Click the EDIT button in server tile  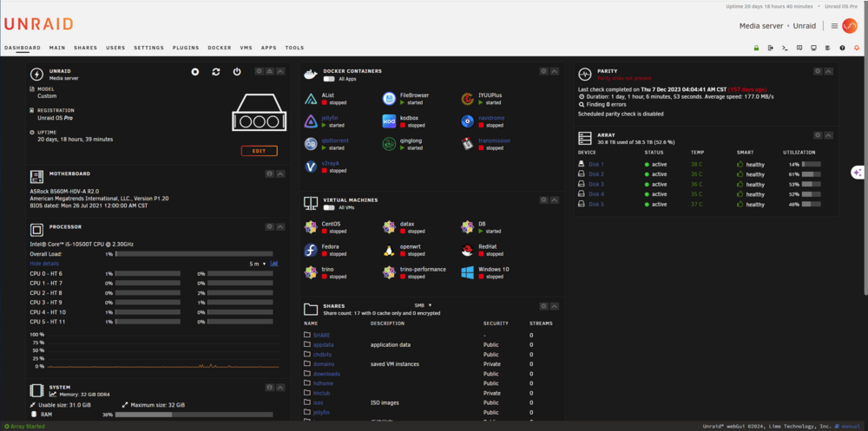click(x=259, y=151)
